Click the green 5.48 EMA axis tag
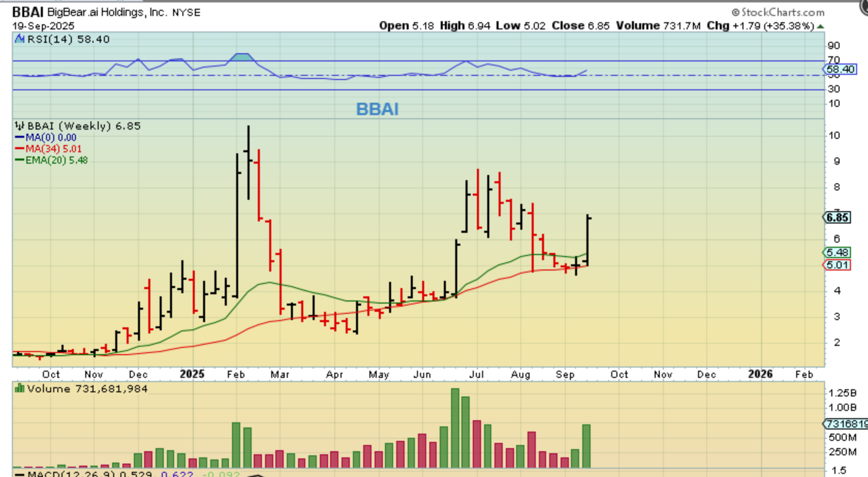Viewport: 868px width, 477px height. 837,252
